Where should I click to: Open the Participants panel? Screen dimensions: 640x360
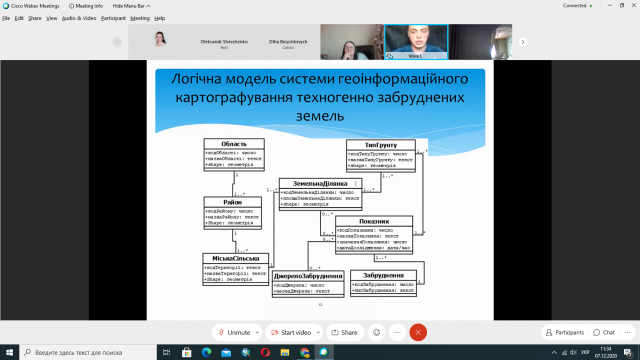(x=565, y=333)
